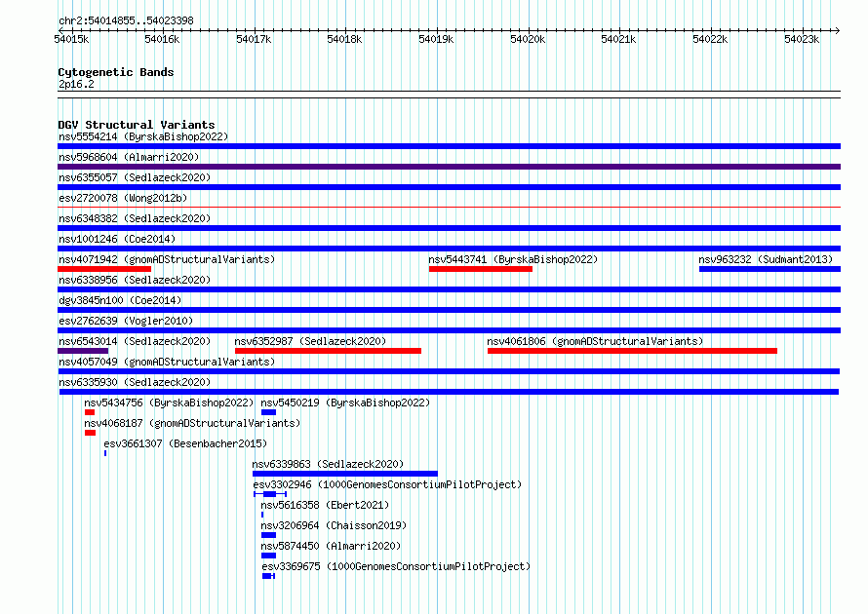868x614 pixels.
Task: Open the nsv3206964 (Chaisson2019) label
Action: click(334, 525)
